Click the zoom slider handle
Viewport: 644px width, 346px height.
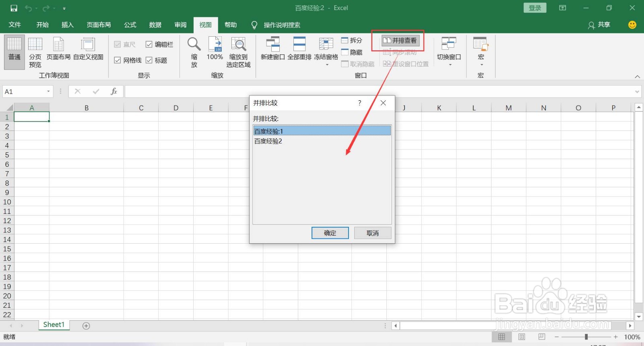(x=586, y=337)
